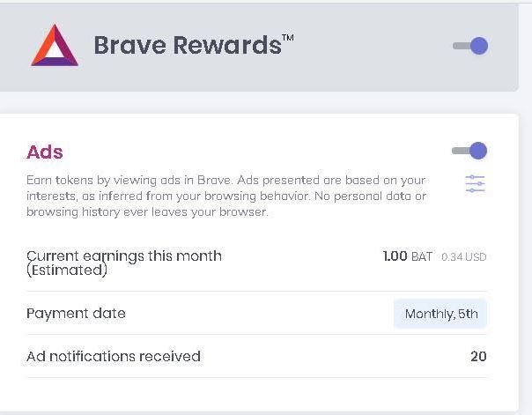Click the Current earnings this month label
The image size is (532, 415).
(124, 256)
